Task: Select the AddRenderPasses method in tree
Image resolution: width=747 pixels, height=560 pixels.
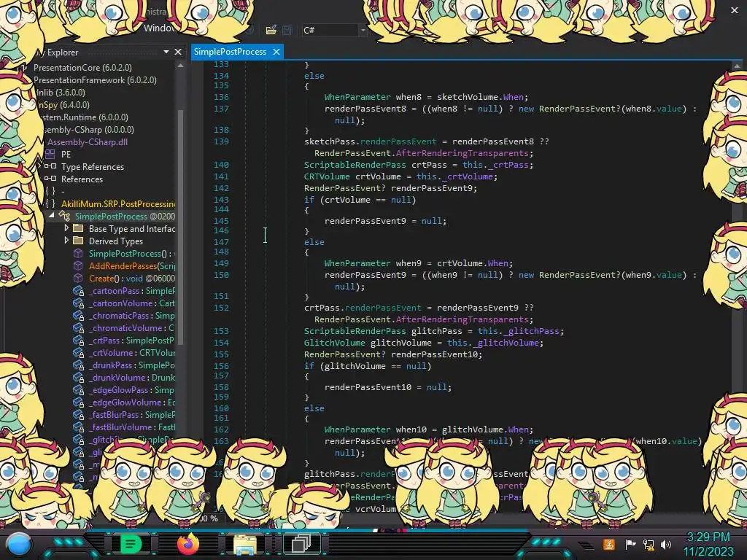Action: [132, 265]
